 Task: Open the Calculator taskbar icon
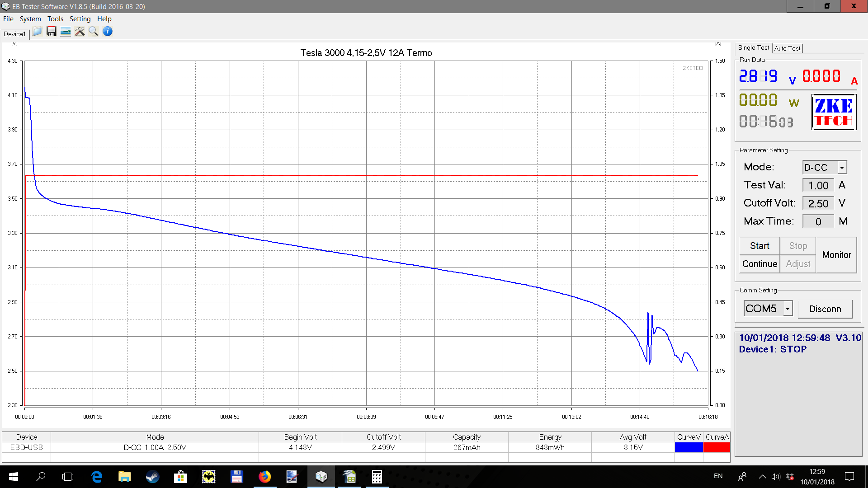[x=377, y=477]
